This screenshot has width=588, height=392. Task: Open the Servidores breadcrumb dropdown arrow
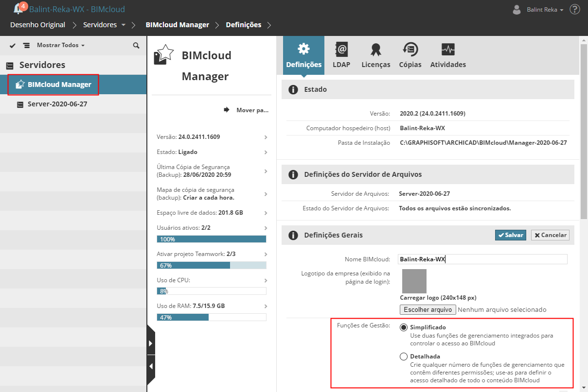124,25
